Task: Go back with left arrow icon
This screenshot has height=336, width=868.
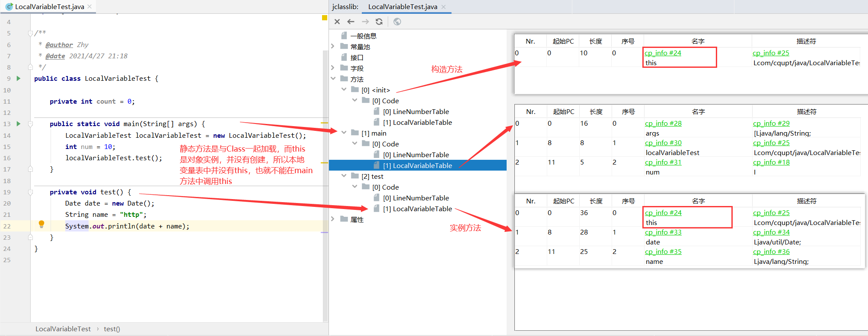Action: click(x=351, y=22)
